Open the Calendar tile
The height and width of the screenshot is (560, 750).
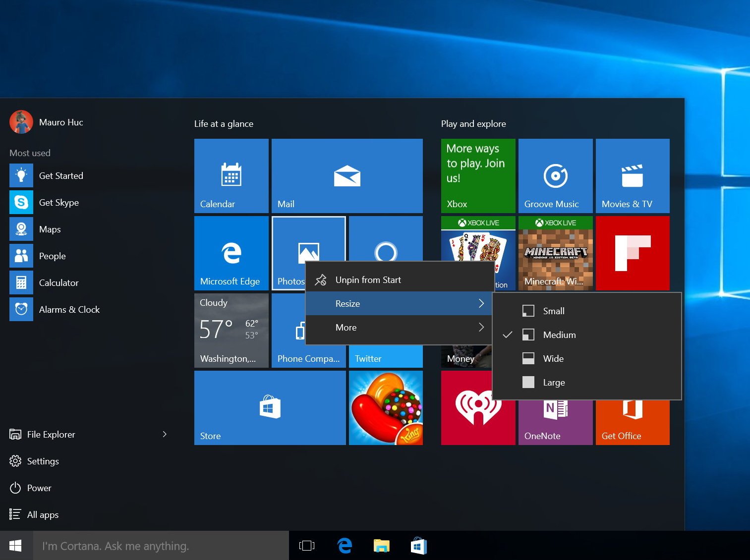(231, 175)
